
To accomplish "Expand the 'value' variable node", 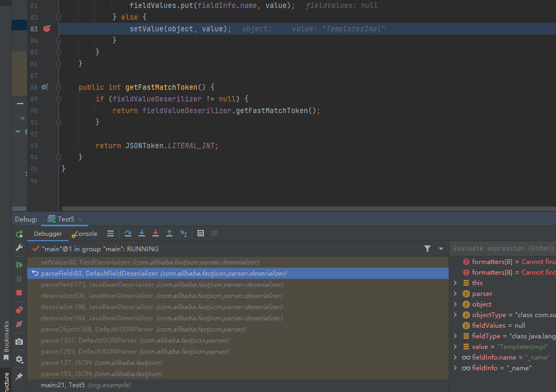I will pos(455,347).
